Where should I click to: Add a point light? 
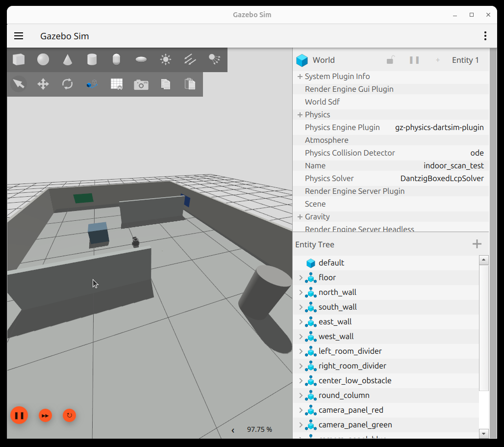[x=166, y=59]
